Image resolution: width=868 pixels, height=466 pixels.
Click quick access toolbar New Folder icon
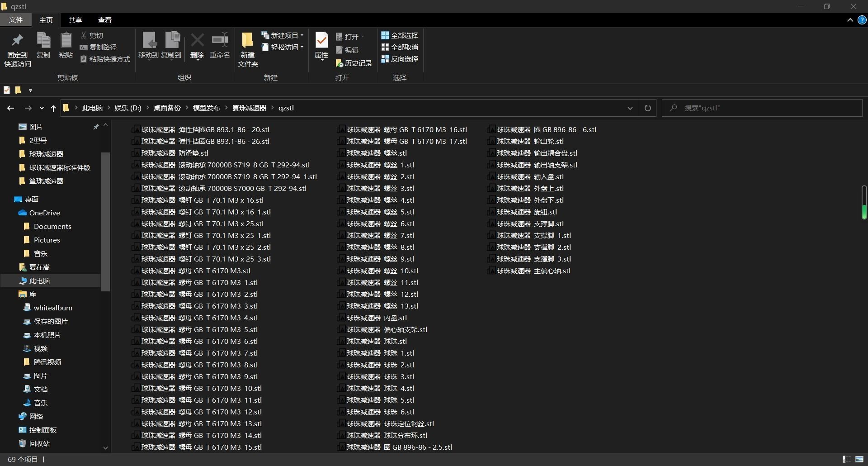click(x=18, y=90)
